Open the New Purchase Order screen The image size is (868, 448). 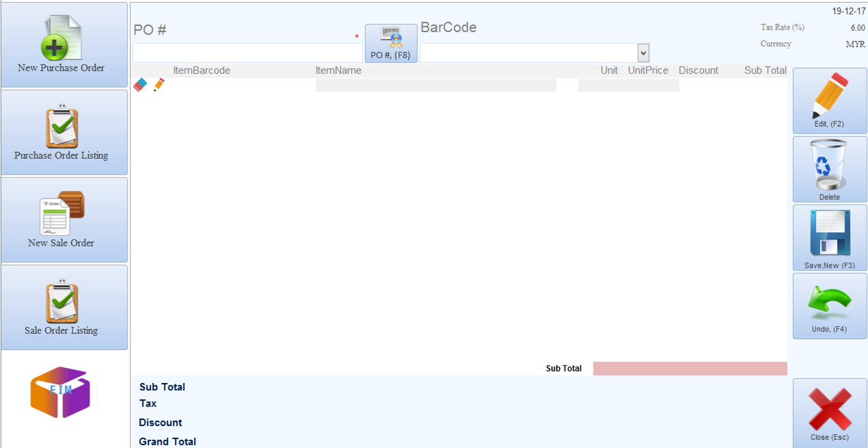pos(64,45)
